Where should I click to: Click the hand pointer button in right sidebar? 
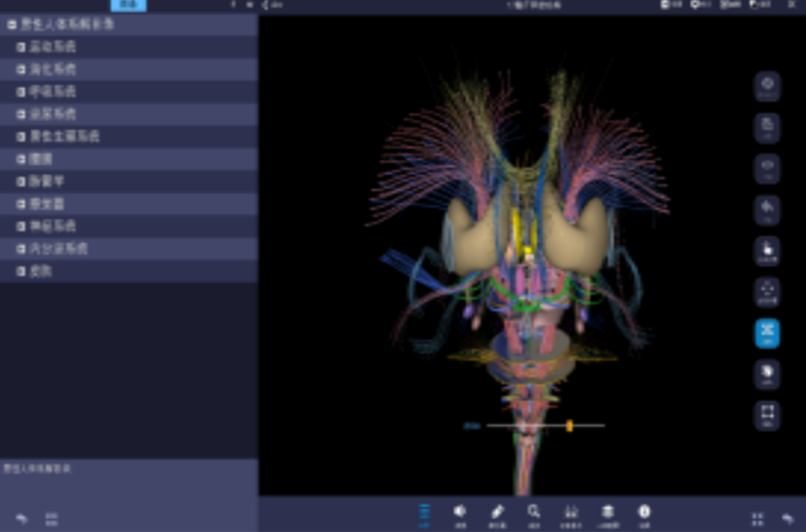coord(767,251)
